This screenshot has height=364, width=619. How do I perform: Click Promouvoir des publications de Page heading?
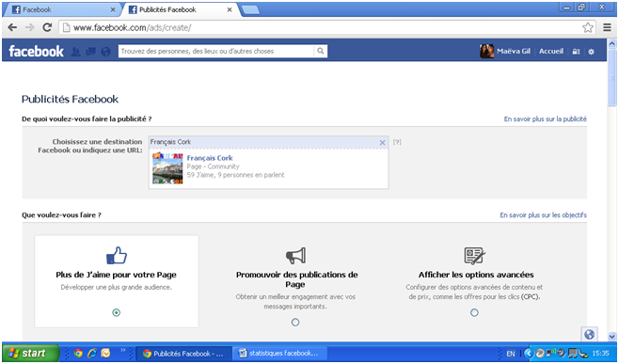click(297, 279)
